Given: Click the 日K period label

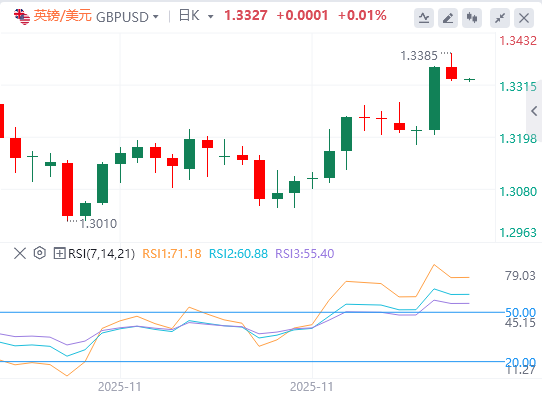Looking at the screenshot, I should [x=189, y=16].
